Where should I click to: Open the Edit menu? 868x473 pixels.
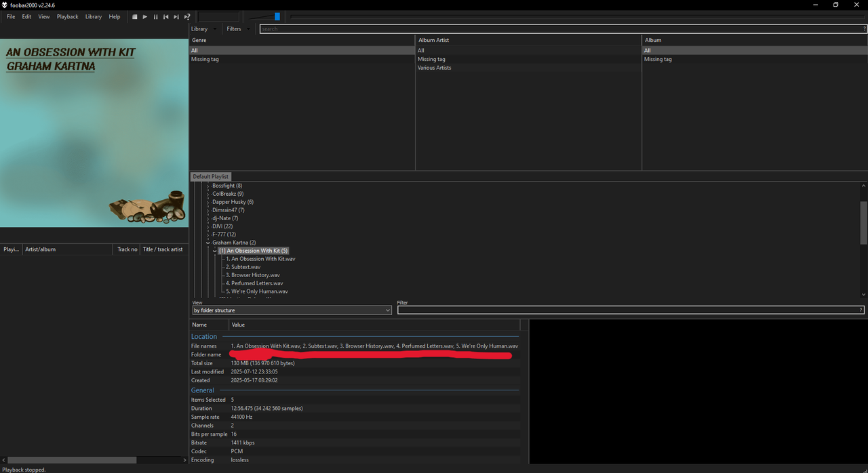[x=26, y=17]
